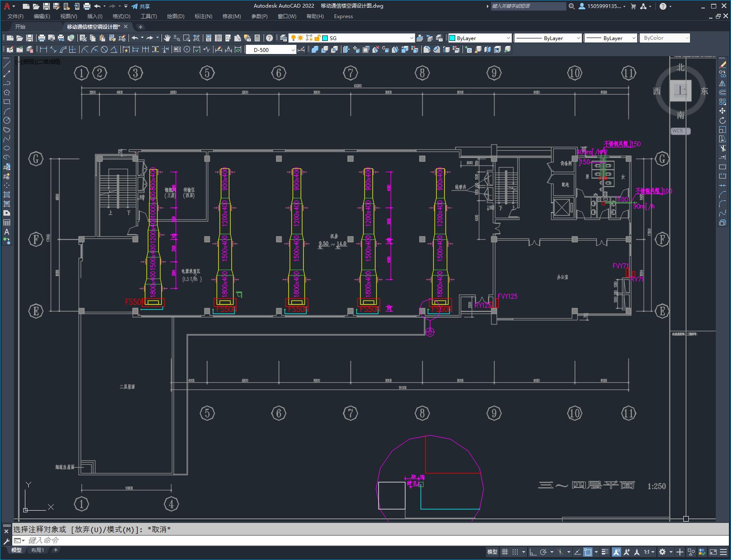
Task: Switch to the 开始 tab
Action: tap(20, 27)
